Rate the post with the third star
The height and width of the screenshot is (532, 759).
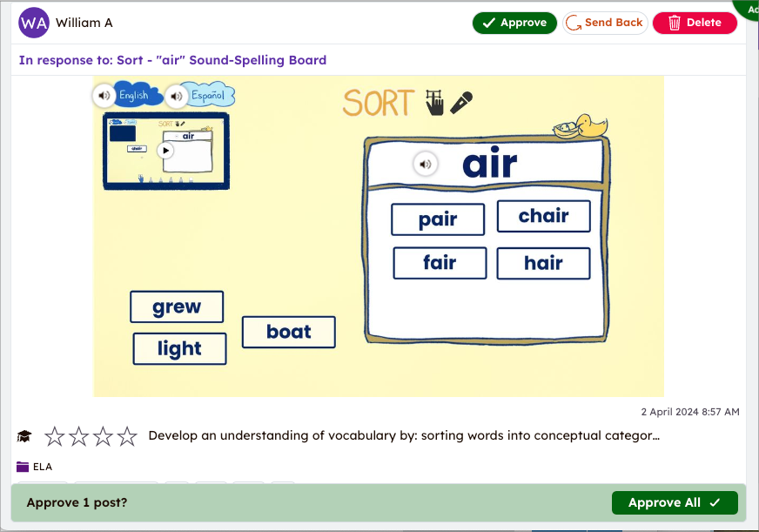(104, 435)
